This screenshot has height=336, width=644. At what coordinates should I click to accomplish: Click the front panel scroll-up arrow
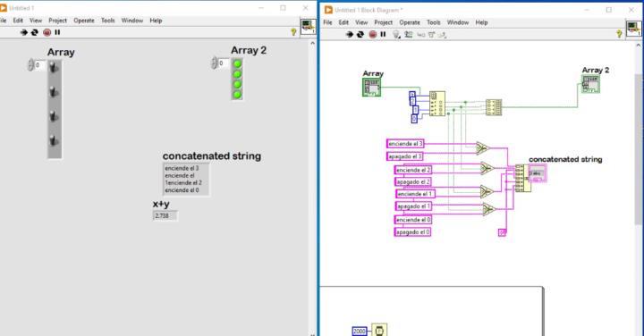click(312, 43)
